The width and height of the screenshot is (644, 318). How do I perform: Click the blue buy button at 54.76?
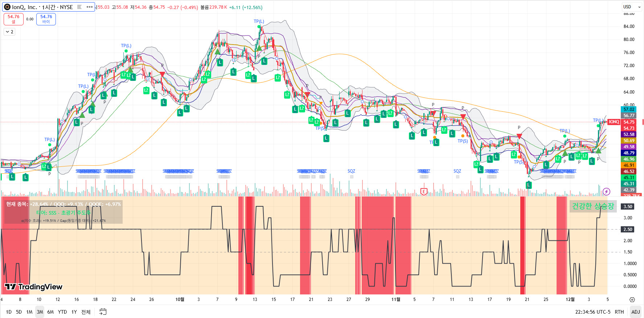tap(46, 19)
